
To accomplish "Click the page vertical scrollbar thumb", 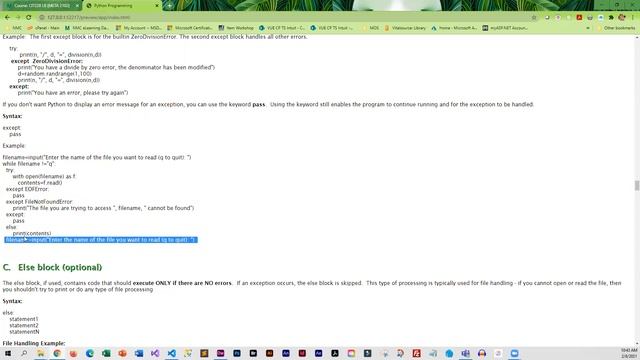I will click(637, 185).
